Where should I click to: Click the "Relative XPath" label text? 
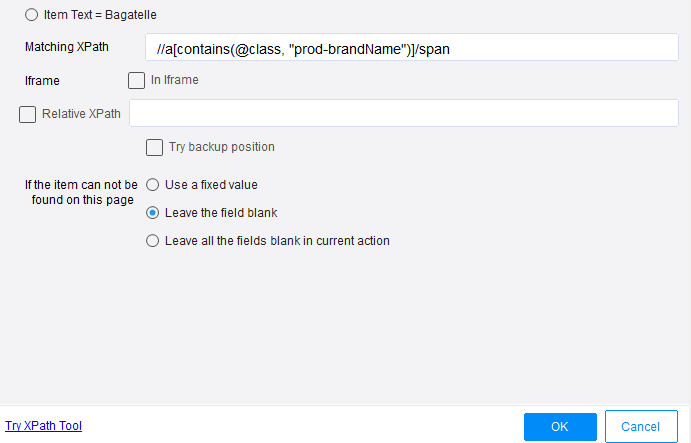[x=81, y=114]
